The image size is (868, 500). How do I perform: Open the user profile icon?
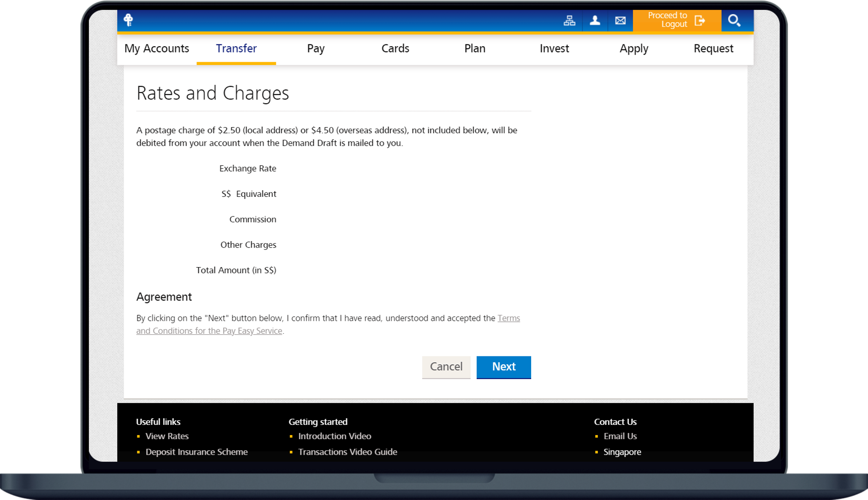pyautogui.click(x=595, y=20)
